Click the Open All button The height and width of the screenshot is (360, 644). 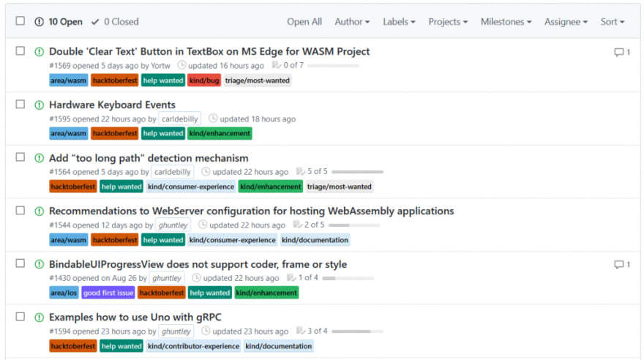[x=304, y=22]
